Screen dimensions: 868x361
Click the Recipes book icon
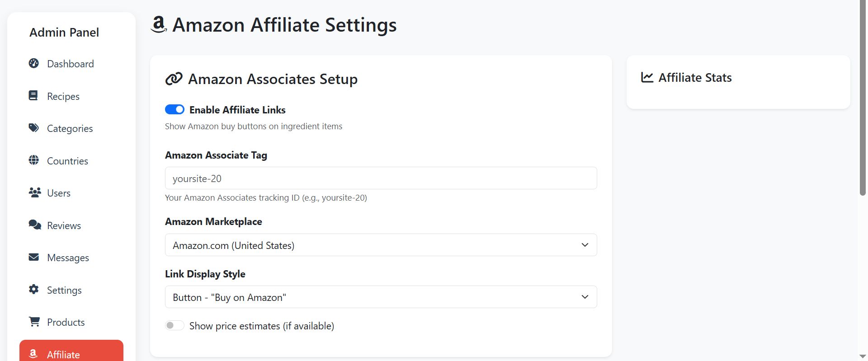pos(33,96)
